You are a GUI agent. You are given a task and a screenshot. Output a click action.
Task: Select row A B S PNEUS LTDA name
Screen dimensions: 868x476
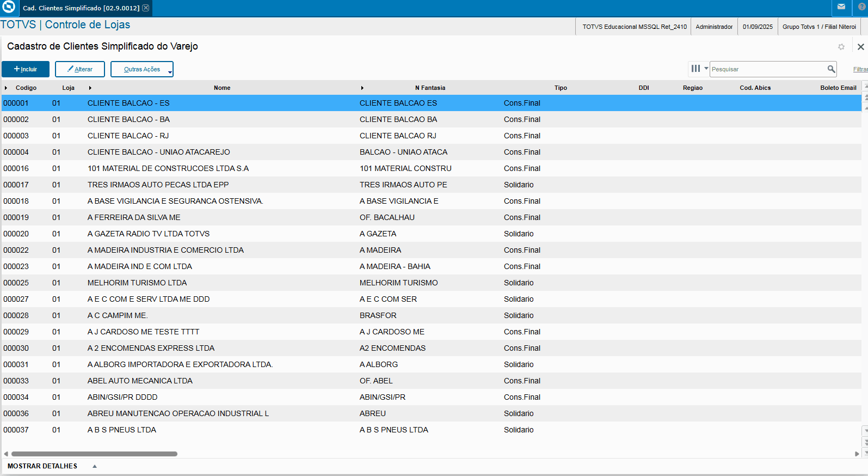coord(122,430)
